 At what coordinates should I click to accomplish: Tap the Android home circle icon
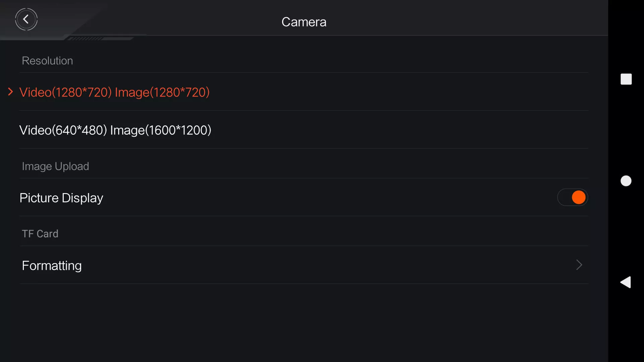(x=626, y=181)
